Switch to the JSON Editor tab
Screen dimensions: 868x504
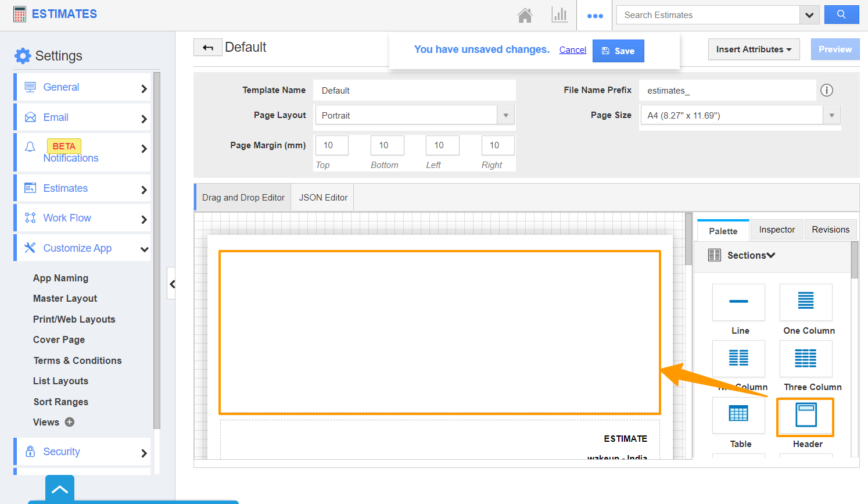coord(323,198)
